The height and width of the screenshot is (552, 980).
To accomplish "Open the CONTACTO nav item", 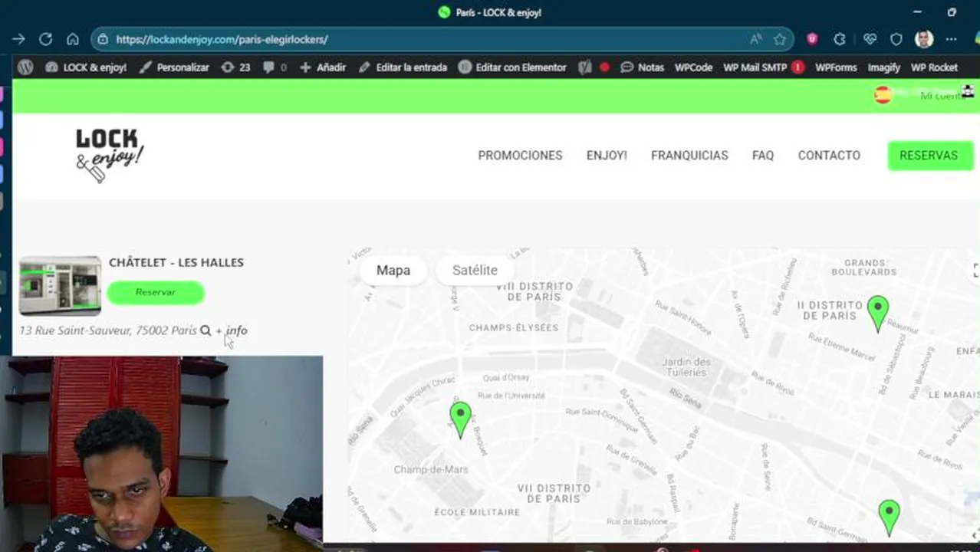I will coord(829,156).
